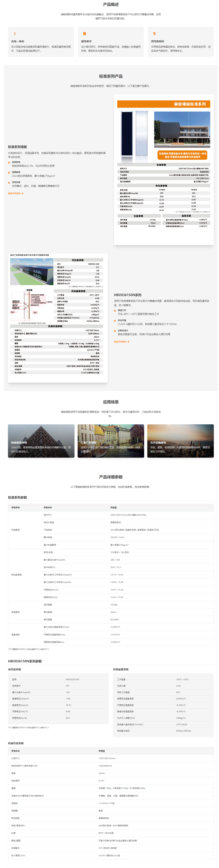Click the shield icon above 高性能指标
219x868 pixels.
coord(154,34)
